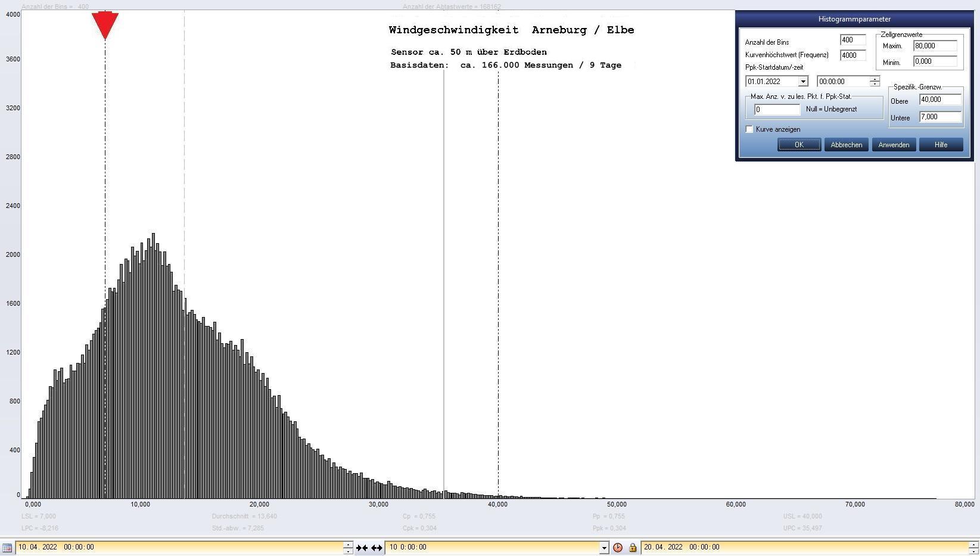Click the Anwenden button
The width and height of the screenshot is (980, 556).
point(893,145)
